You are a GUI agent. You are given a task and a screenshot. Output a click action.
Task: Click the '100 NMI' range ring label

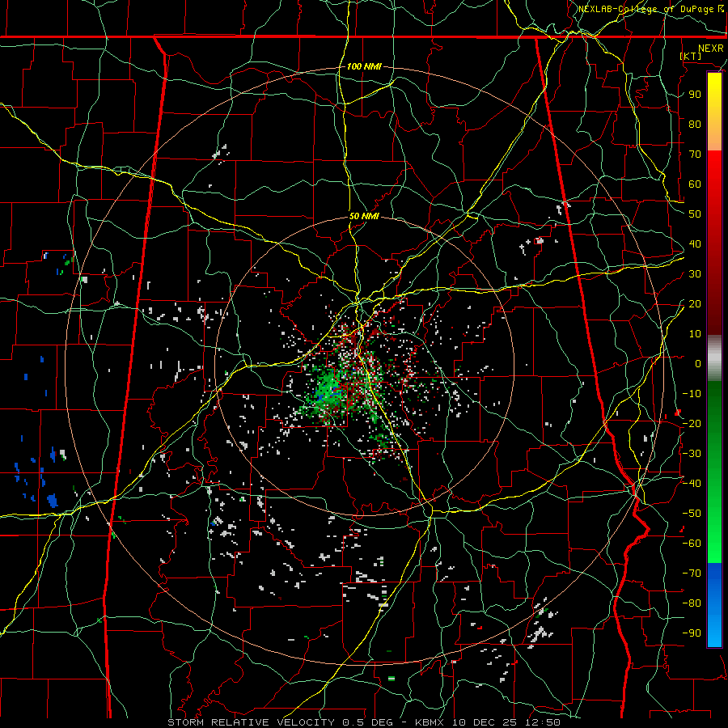364,66
